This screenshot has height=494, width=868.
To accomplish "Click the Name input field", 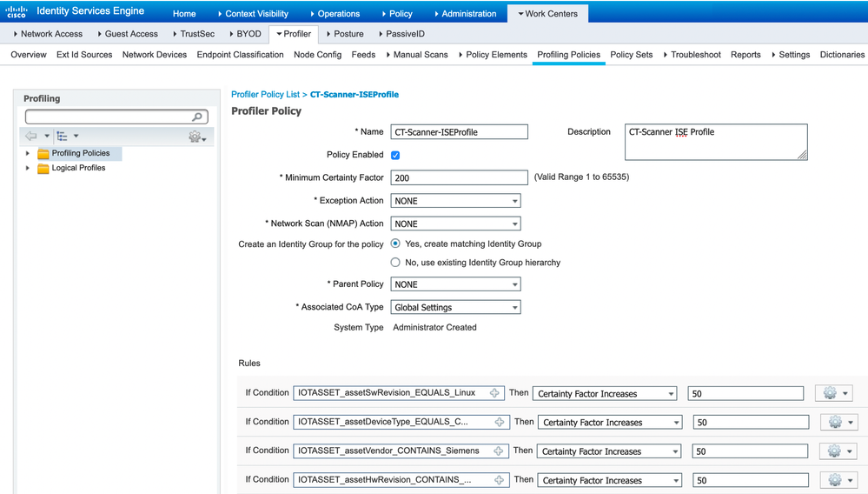I will [x=459, y=132].
